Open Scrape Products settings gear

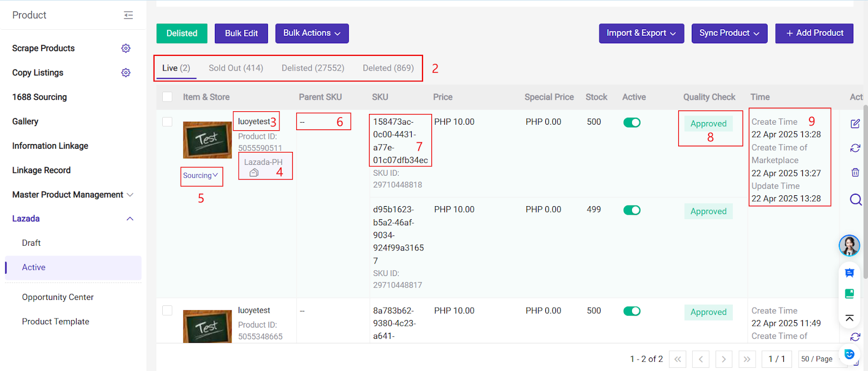[x=126, y=48]
